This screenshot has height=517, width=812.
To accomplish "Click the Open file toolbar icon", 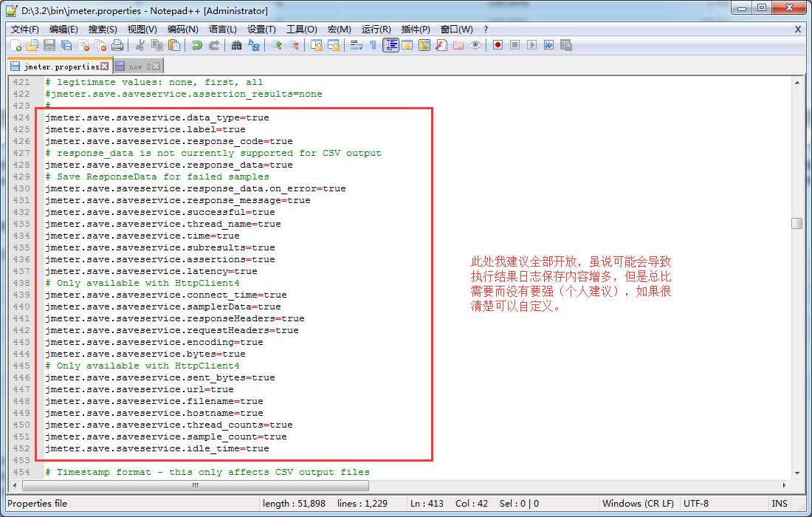I will click(x=32, y=46).
